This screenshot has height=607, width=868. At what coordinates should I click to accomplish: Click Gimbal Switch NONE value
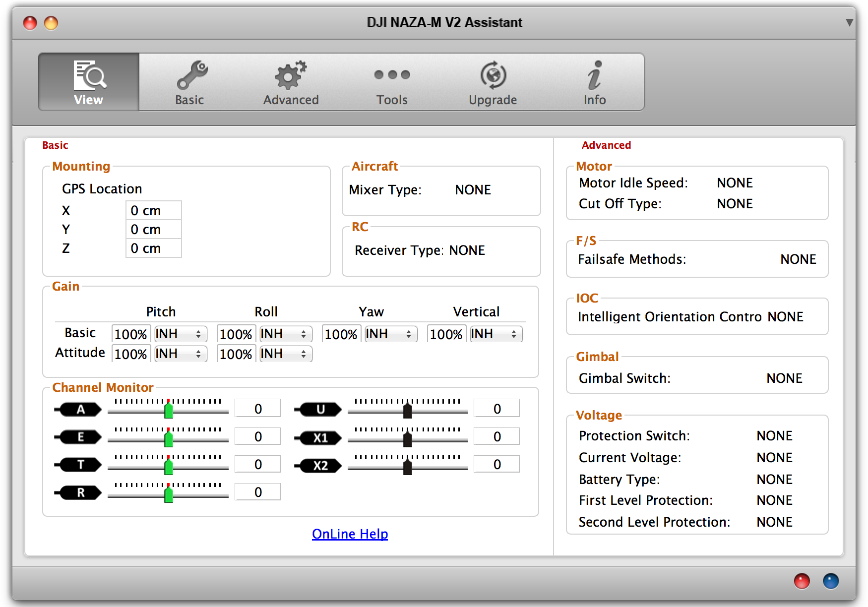click(x=784, y=378)
